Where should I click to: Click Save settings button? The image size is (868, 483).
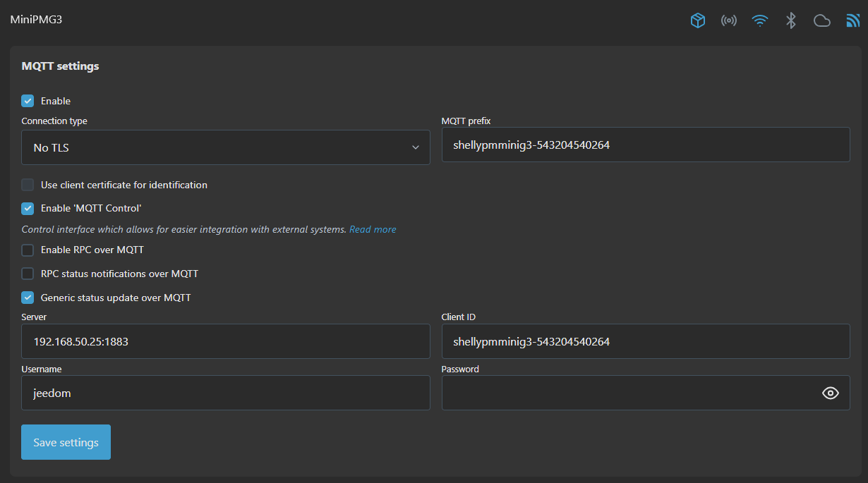[x=66, y=442]
